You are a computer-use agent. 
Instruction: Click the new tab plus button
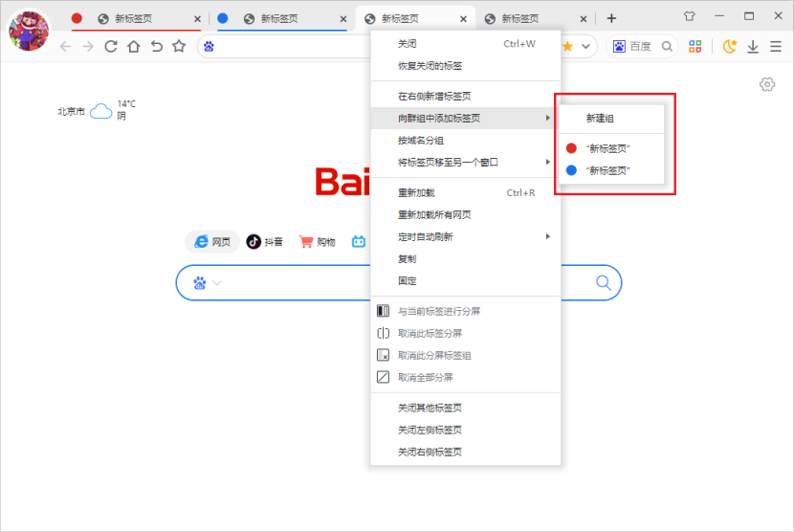pyautogui.click(x=611, y=18)
